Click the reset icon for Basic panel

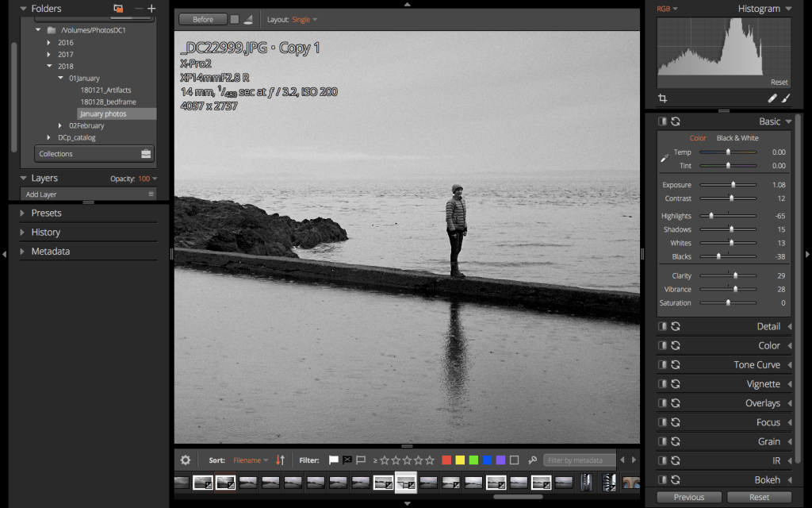tap(676, 121)
